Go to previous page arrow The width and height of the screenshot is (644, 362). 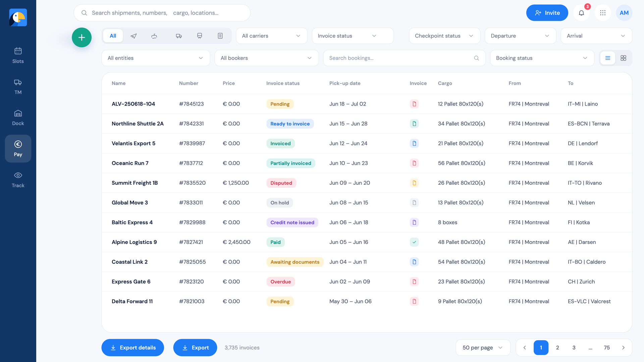[x=525, y=348]
